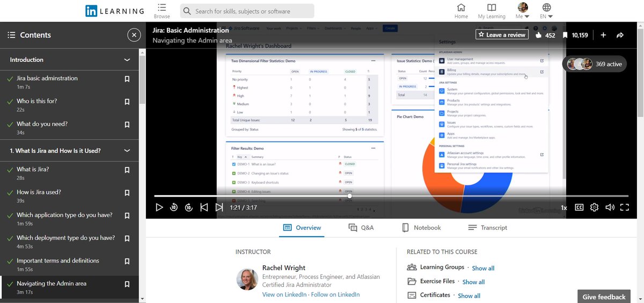Close the Contents sidebar
Image resolution: width=644 pixels, height=303 pixels.
pyautogui.click(x=134, y=35)
